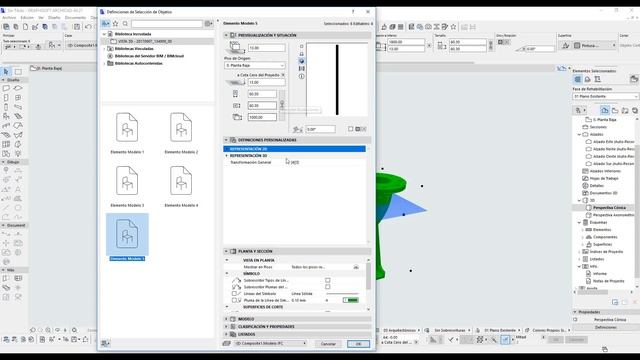Open the Layout Book icon in the Navigator
The width and height of the screenshot is (640, 360).
(x=625, y=110)
